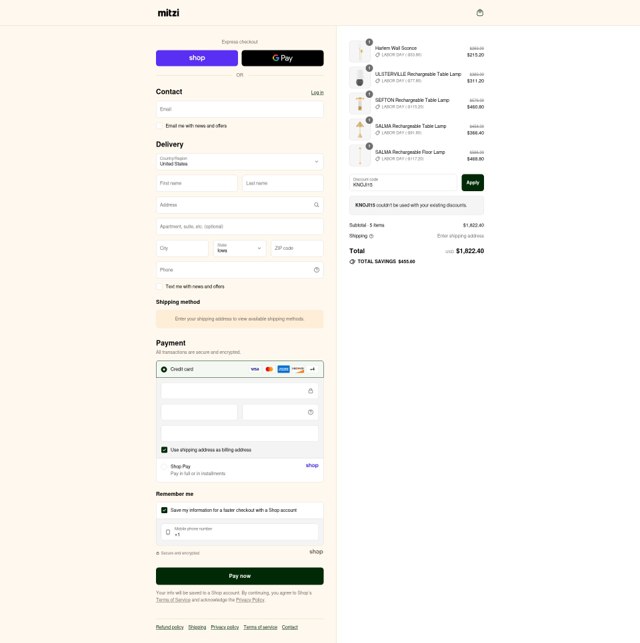Click the SALMA Floor Lamp thumbnail
Viewport: 640px width, 643px height.
(360, 155)
